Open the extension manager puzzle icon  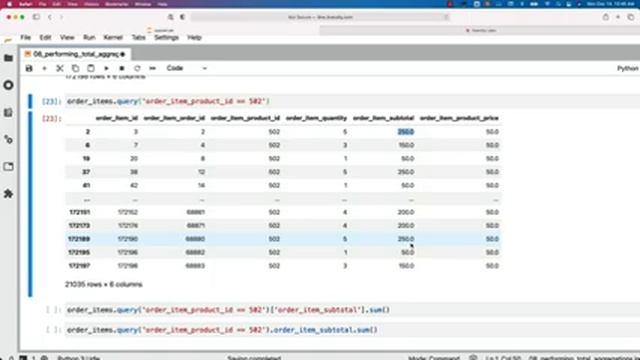(9, 193)
